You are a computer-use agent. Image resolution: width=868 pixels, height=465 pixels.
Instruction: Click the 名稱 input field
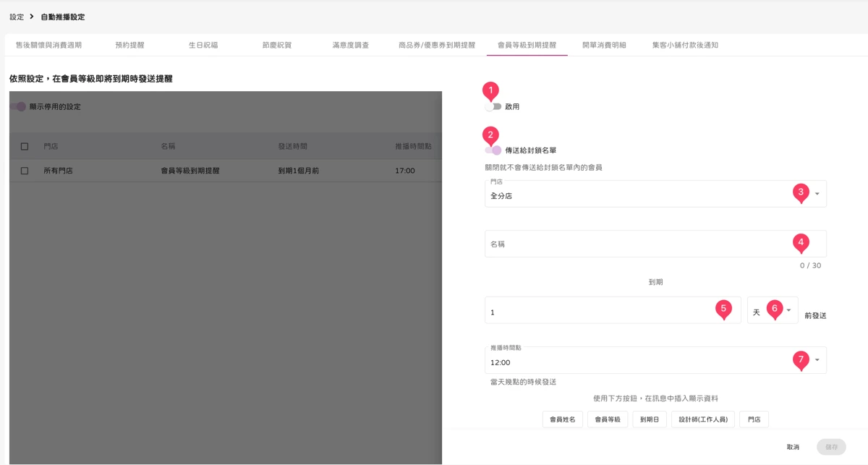[x=655, y=244]
